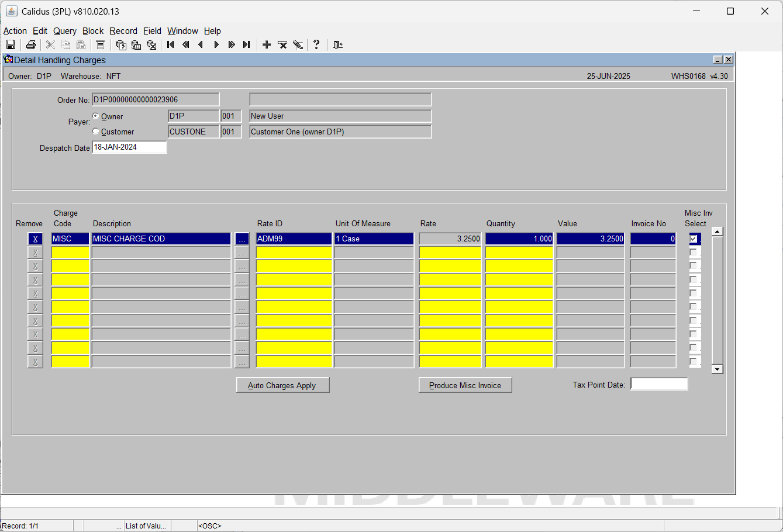Click the Next Record single arrow icon
783x532 pixels.
point(216,45)
